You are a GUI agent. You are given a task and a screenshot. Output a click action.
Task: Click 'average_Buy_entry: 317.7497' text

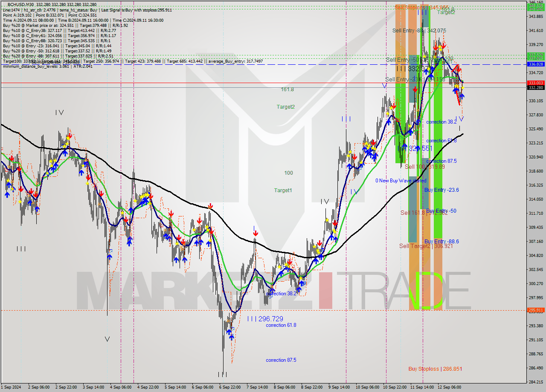tap(236, 61)
